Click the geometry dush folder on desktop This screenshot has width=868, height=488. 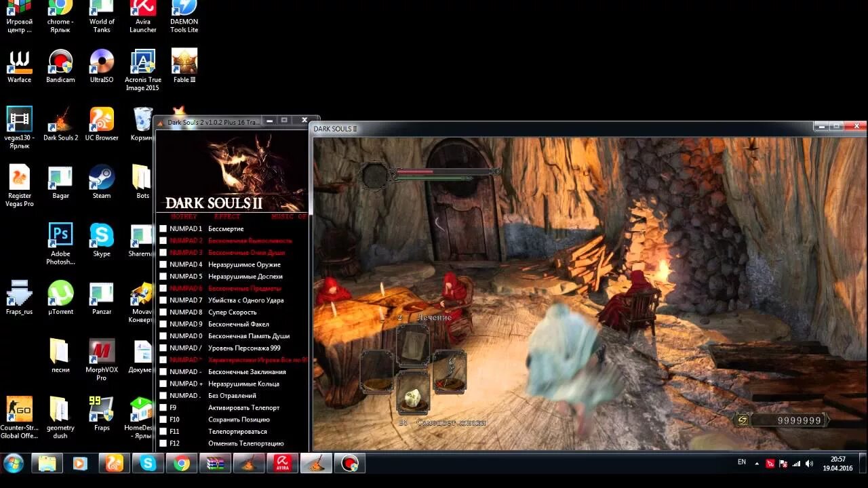pos(60,418)
